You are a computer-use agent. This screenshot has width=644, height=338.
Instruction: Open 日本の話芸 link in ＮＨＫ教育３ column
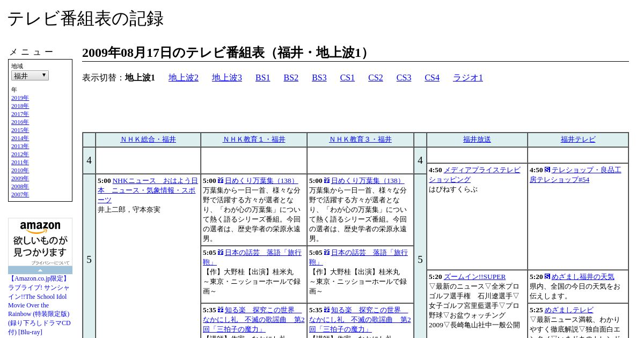358,258
